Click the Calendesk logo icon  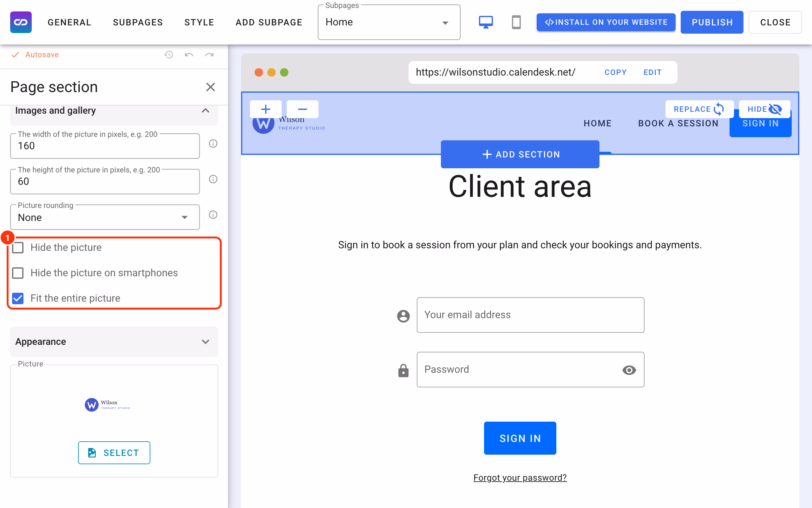point(21,22)
